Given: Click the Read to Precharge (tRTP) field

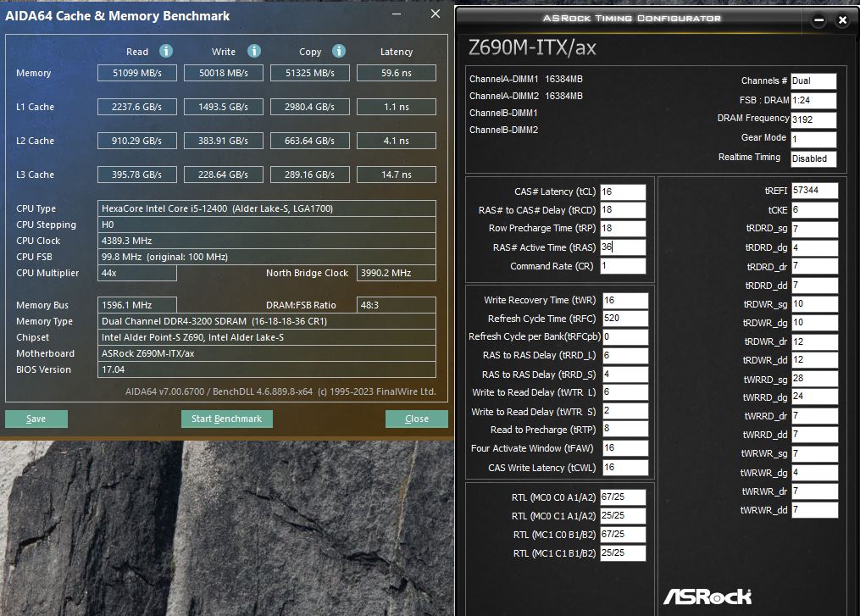Looking at the screenshot, I should click(x=625, y=429).
